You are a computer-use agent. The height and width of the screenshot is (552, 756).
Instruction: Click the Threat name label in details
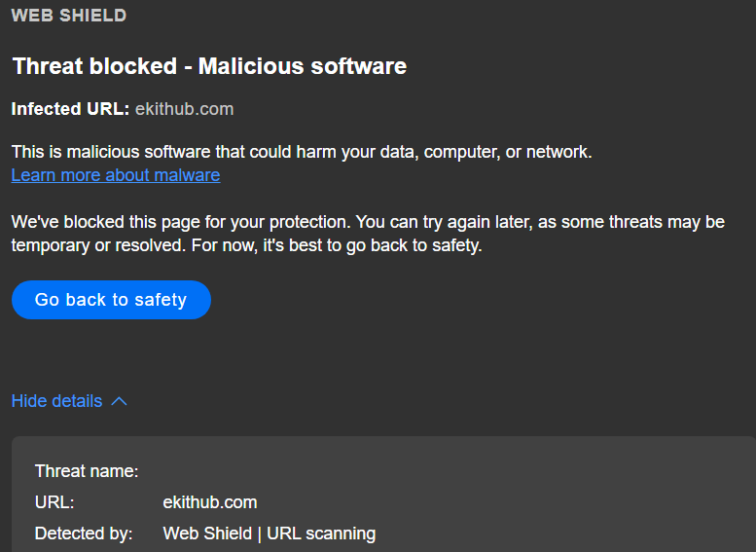(x=87, y=471)
